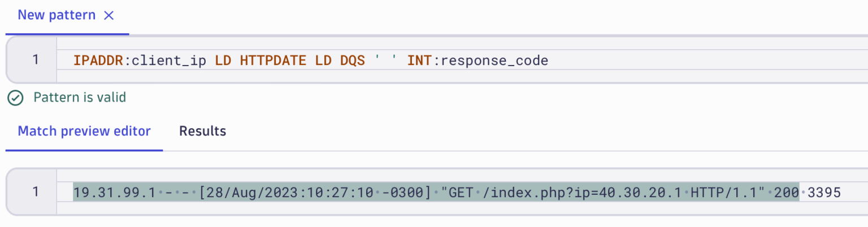868x227 pixels.
Task: Click the first LD matcher after client_ip
Action: (x=223, y=60)
